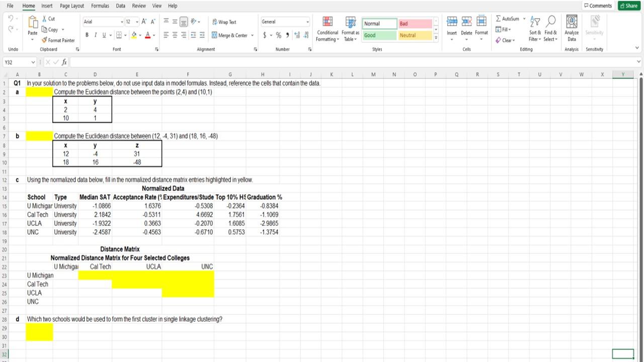Expand the Number Format dropdown showing General

(307, 22)
